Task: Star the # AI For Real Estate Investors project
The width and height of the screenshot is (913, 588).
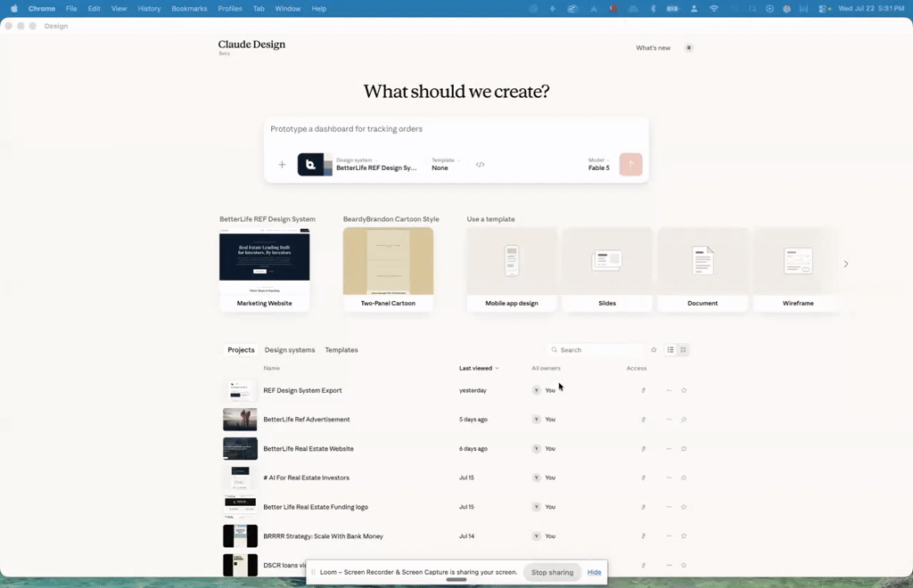Action: coord(684,478)
